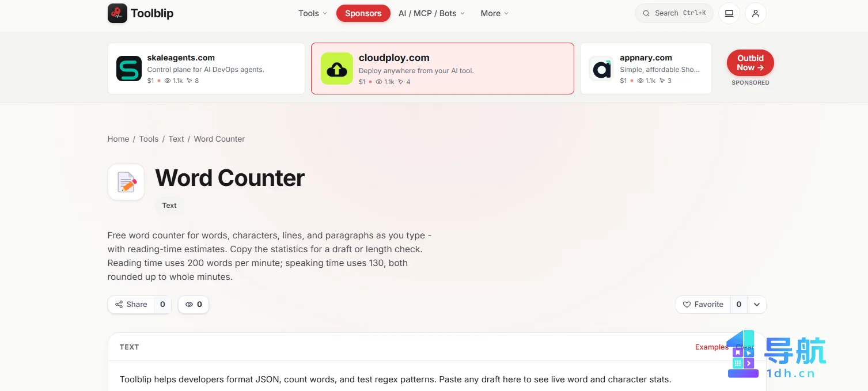
Task: Open the user account icon
Action: 756,13
